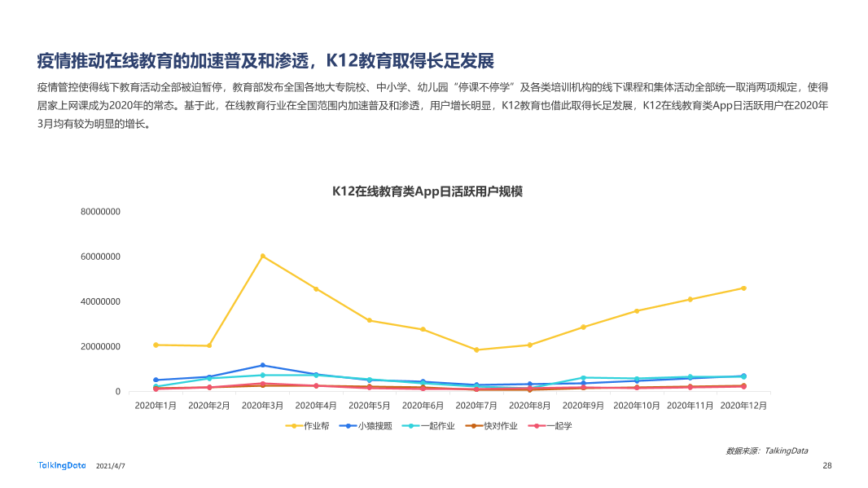
Task: Click the 0 y-axis label
Action: click(117, 392)
